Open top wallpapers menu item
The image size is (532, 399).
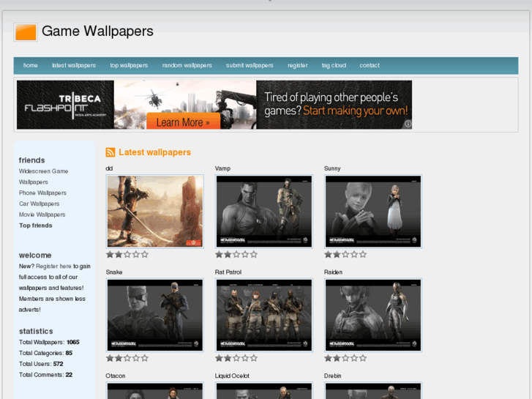coord(129,65)
